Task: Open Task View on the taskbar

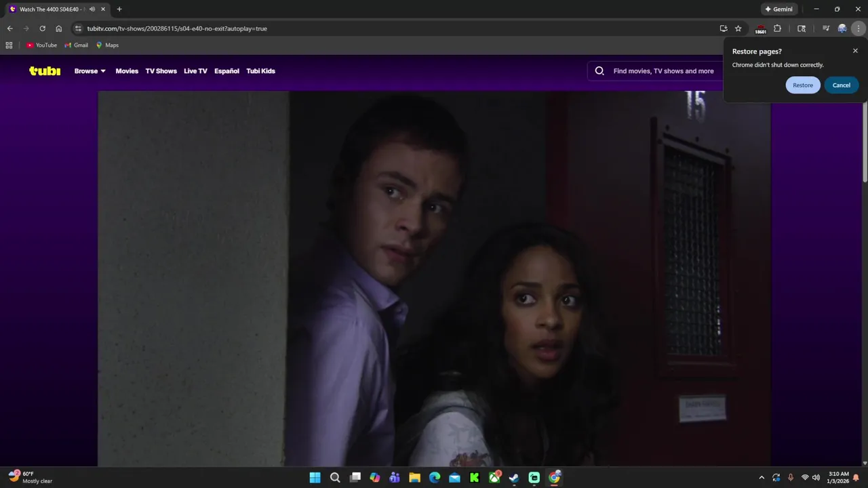Action: pyautogui.click(x=355, y=478)
